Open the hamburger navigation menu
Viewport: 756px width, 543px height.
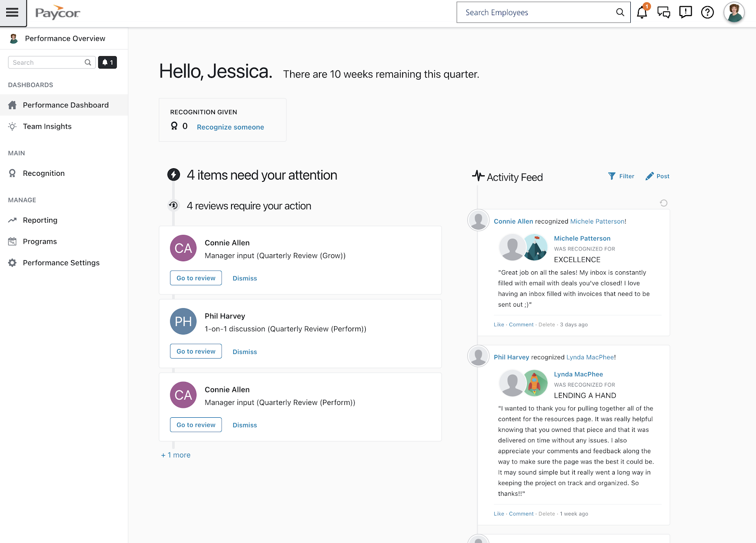(x=13, y=13)
